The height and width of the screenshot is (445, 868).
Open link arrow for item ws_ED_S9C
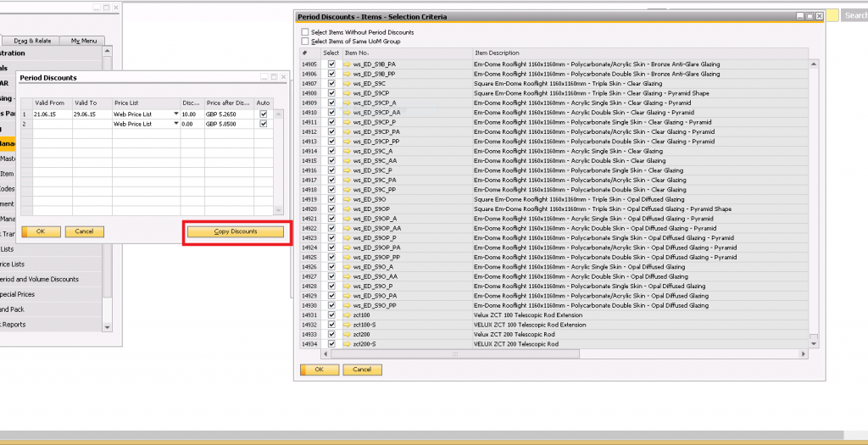coord(347,84)
